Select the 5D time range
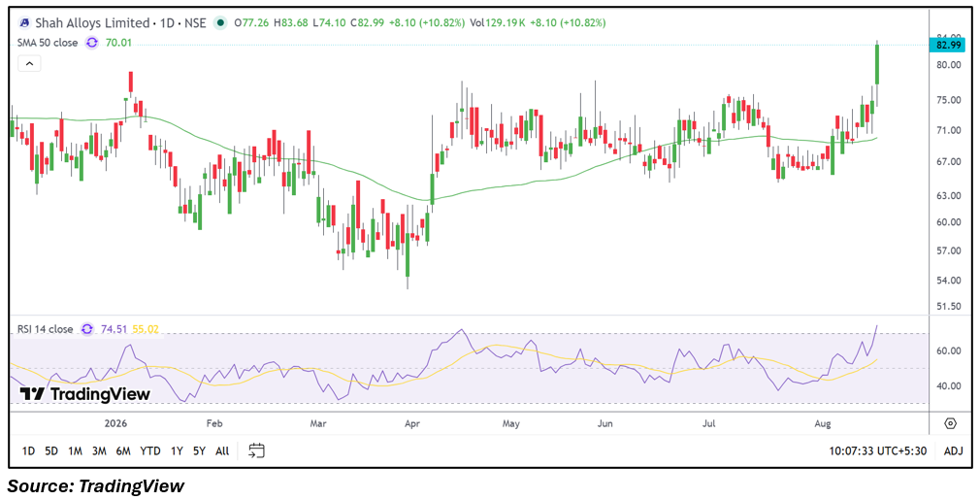 click(51, 450)
